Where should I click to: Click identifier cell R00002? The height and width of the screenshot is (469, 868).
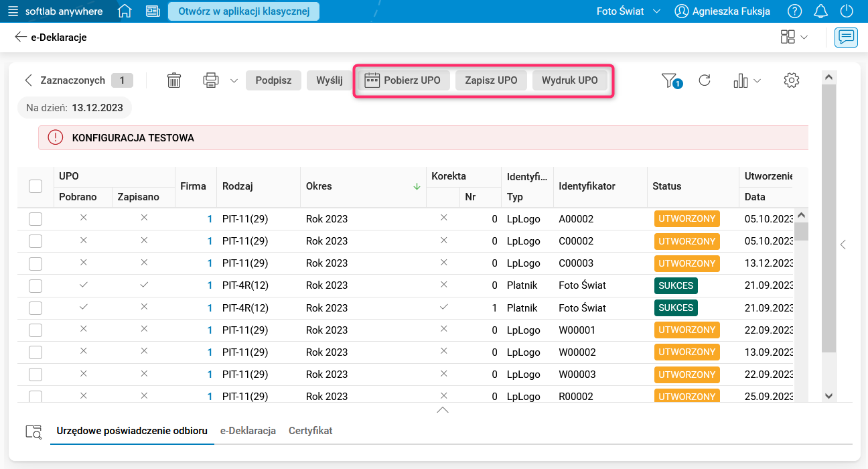point(576,397)
